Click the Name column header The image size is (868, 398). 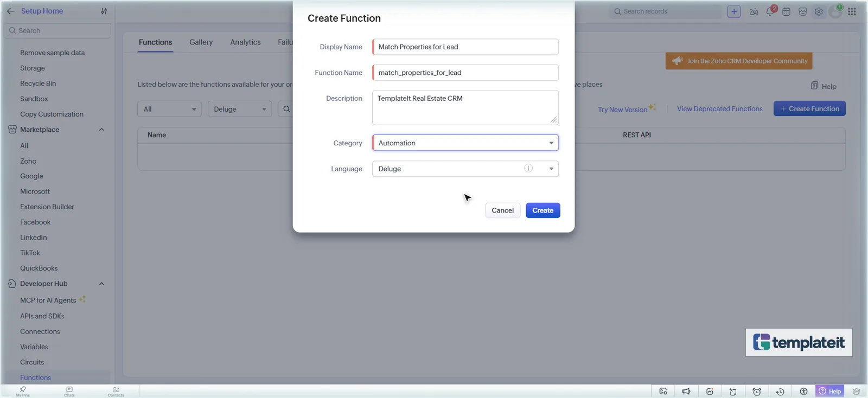[157, 135]
